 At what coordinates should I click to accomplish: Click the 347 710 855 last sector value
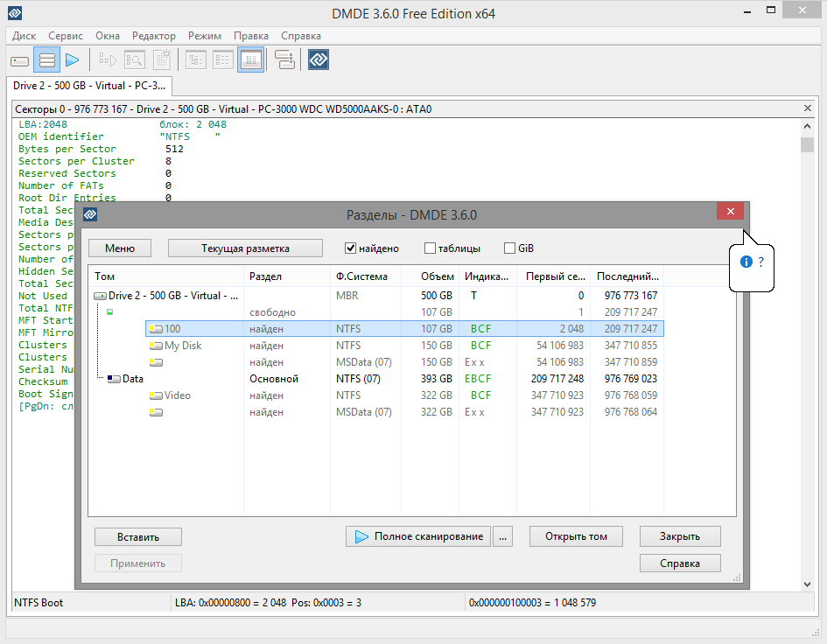click(631, 346)
